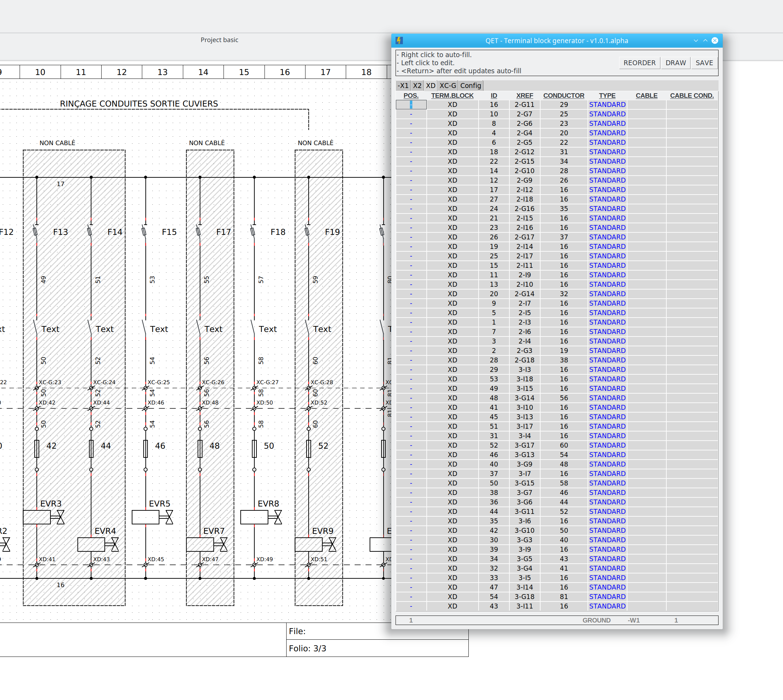
Task: Click terminal label XD:48 in schematic
Action: (210, 402)
